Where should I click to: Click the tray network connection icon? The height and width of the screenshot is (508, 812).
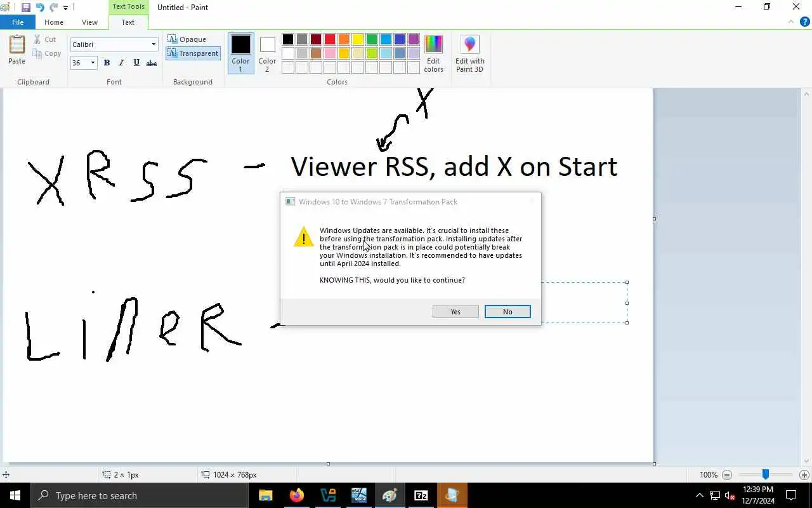(x=715, y=495)
